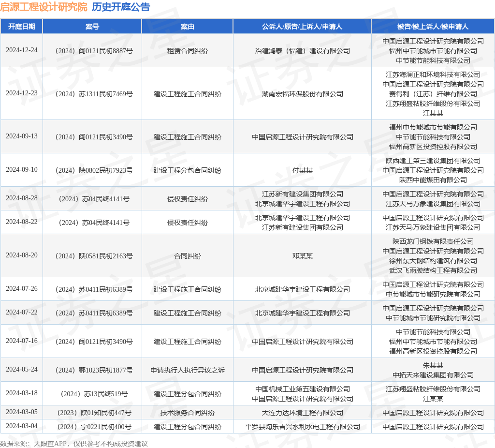
Task: Click the 案号 column header
Action: 92,27
